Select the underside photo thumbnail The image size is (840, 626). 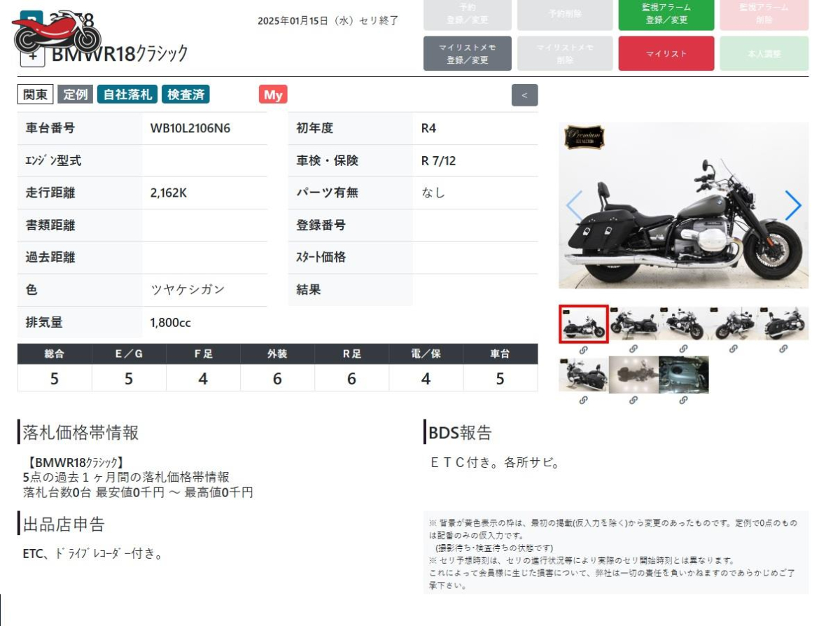click(633, 375)
